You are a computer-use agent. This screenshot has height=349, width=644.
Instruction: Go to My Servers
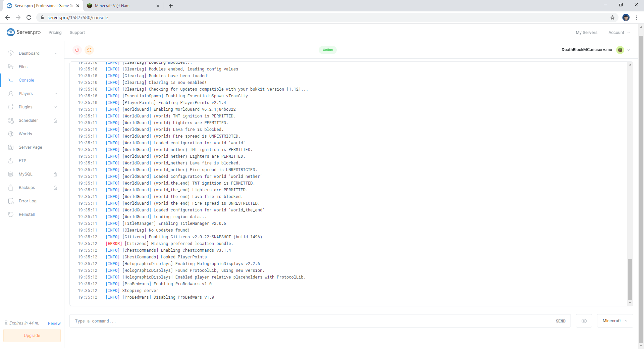pos(587,33)
